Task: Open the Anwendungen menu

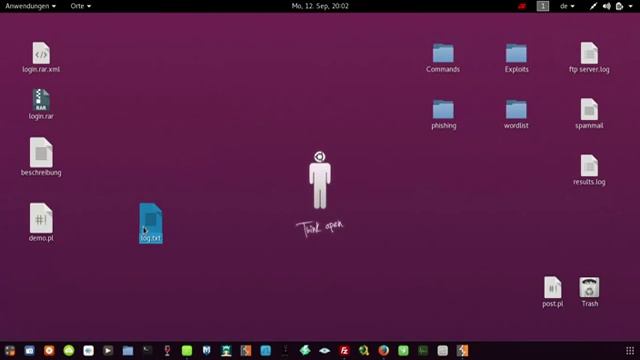Action: pyautogui.click(x=31, y=6)
